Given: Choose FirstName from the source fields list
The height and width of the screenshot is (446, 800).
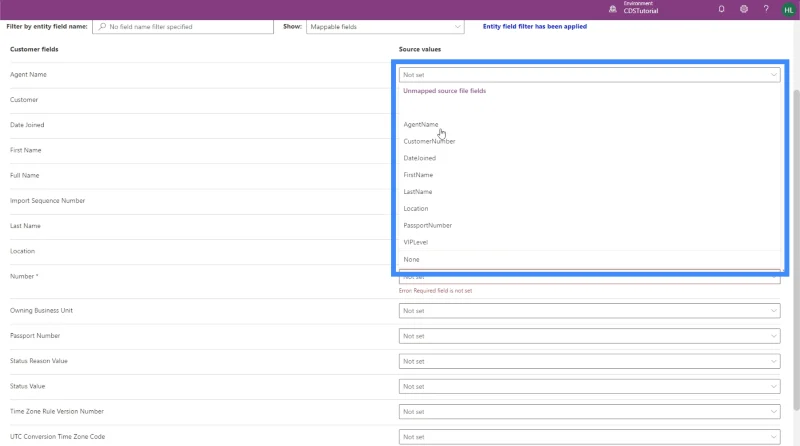Looking at the screenshot, I should [x=418, y=175].
